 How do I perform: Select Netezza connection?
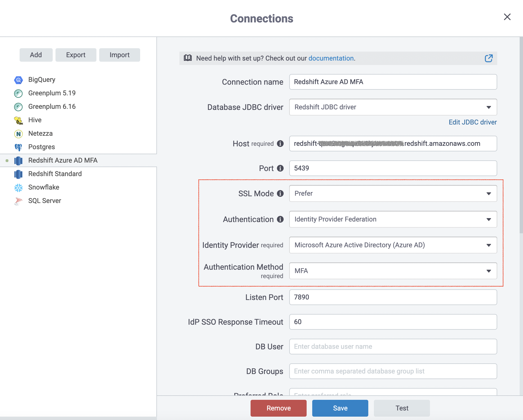pos(78,133)
